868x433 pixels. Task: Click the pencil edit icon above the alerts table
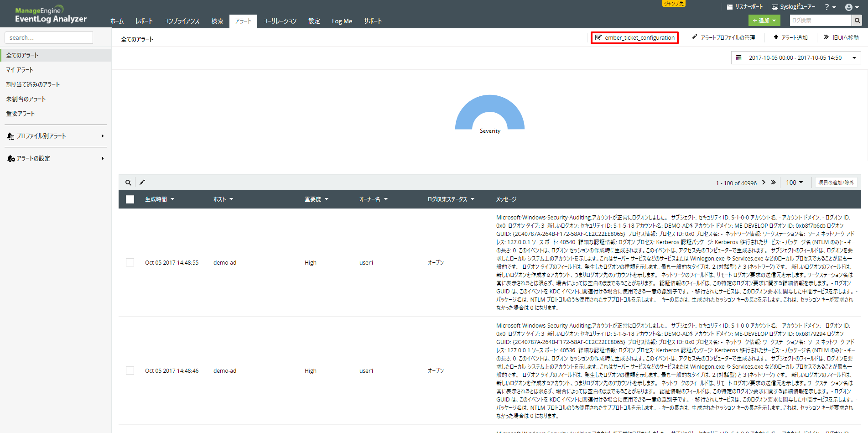[x=142, y=182]
